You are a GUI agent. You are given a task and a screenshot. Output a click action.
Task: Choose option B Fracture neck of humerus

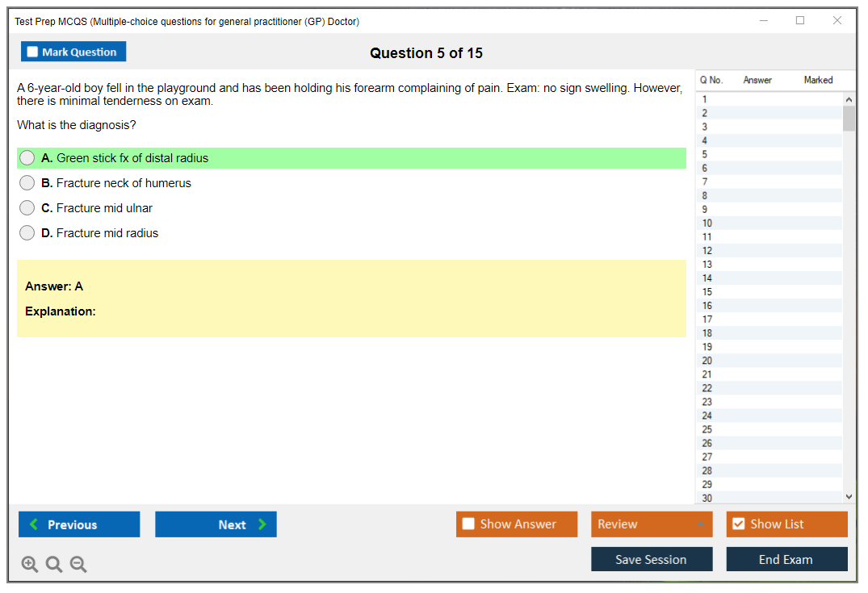click(x=27, y=183)
